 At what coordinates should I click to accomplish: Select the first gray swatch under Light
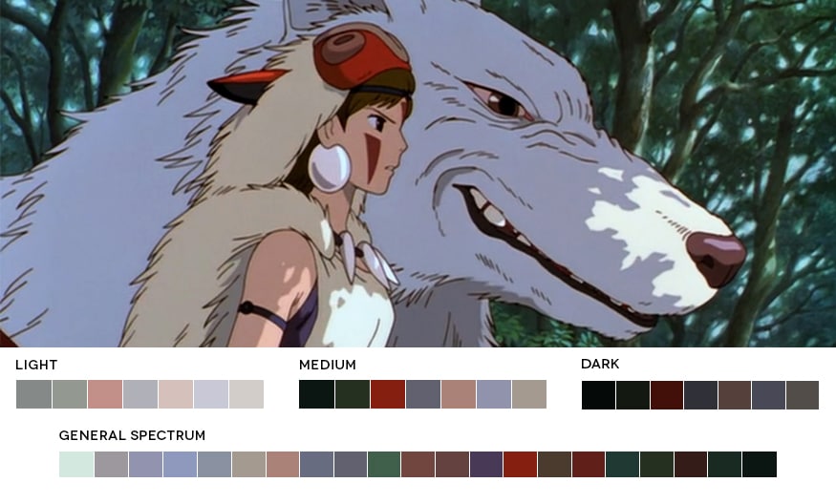[x=33, y=394]
